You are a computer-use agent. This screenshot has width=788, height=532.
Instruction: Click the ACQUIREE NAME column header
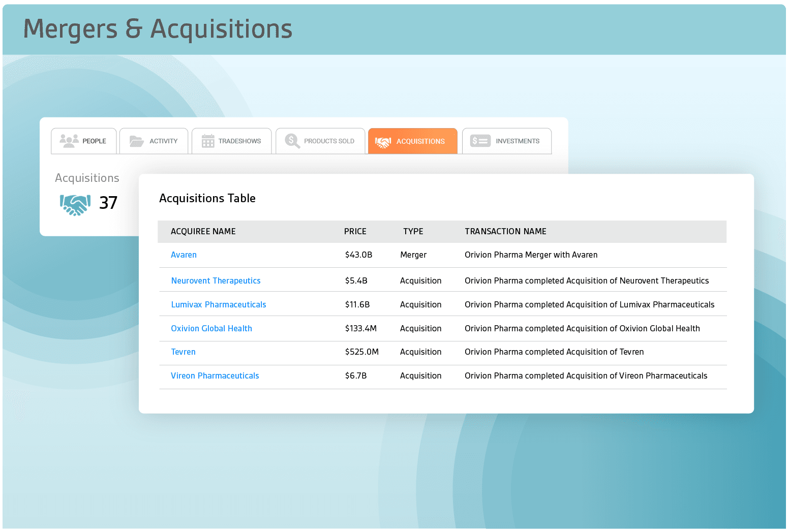203,232
